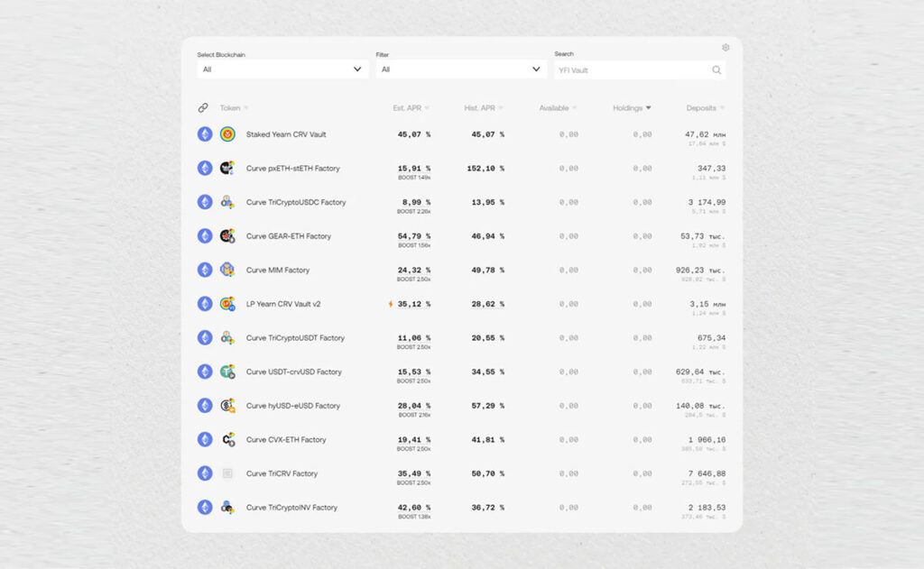
Task: Click Curve TriCryptoINV Factory token logo
Action: click(x=227, y=507)
